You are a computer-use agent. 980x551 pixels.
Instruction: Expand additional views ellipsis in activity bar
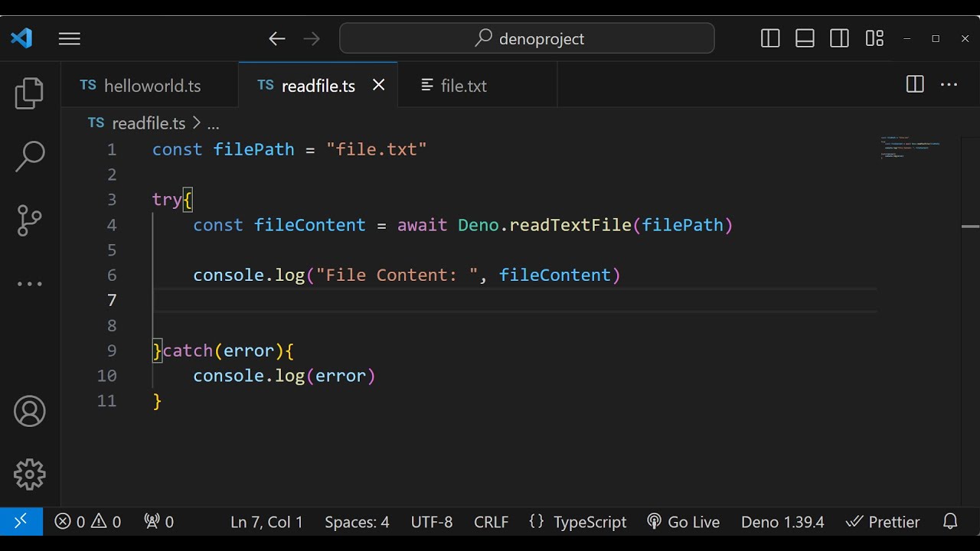30,284
